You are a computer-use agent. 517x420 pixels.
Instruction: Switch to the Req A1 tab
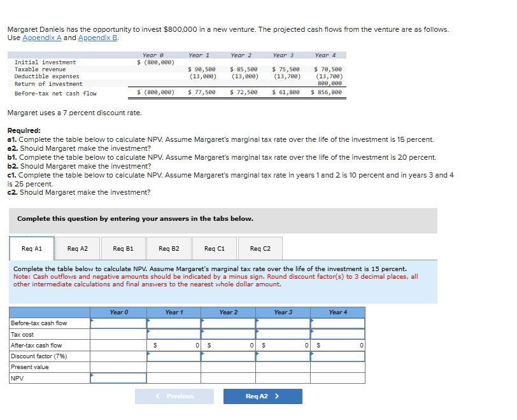pos(32,249)
